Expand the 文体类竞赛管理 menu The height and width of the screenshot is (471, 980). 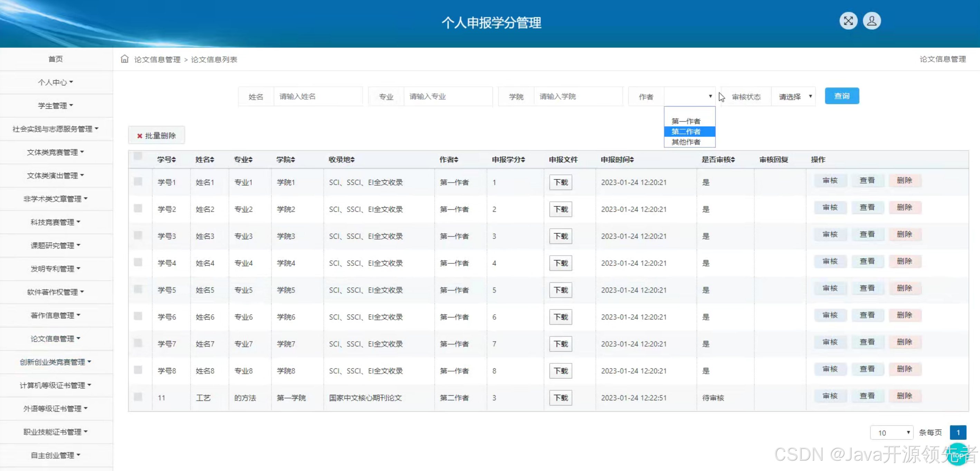coord(56,152)
